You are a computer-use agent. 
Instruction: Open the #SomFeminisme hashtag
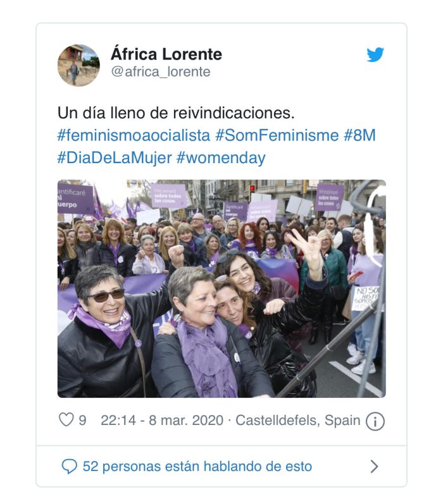277,135
